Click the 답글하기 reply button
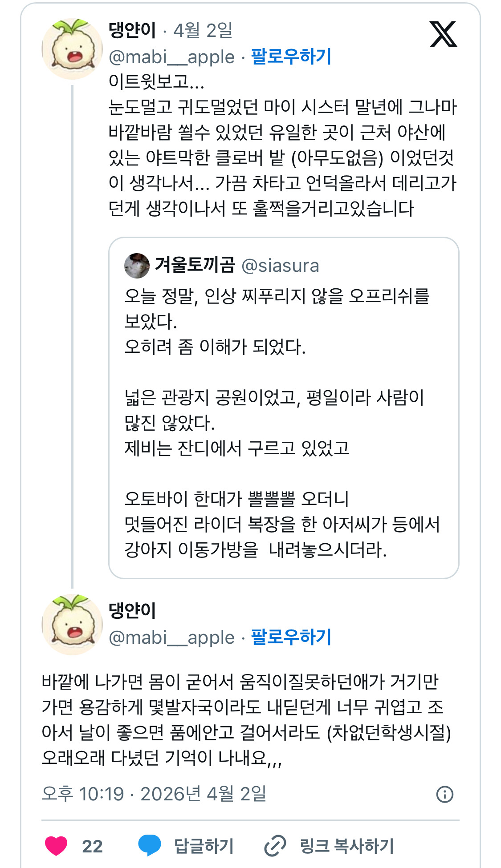The height and width of the screenshot is (868, 501). [204, 846]
